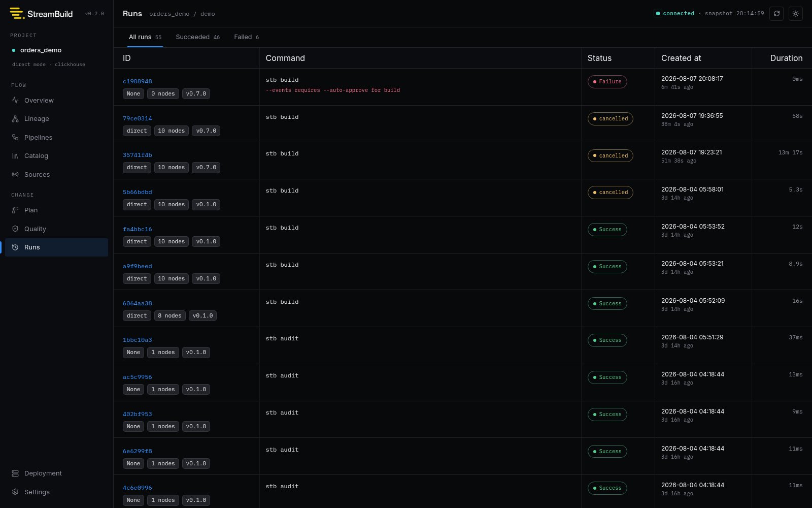Click cancelled badge for run 35741f4b

pyautogui.click(x=610, y=155)
